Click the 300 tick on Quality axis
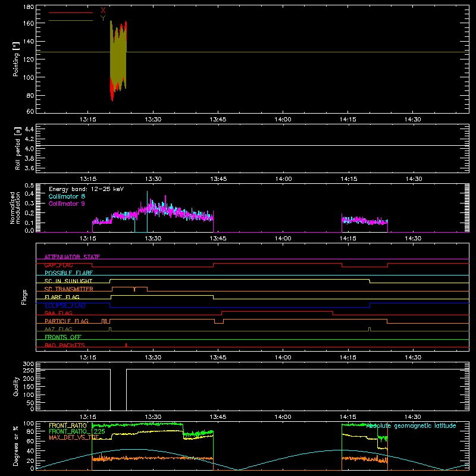This screenshot has width=476, height=476. click(29, 364)
